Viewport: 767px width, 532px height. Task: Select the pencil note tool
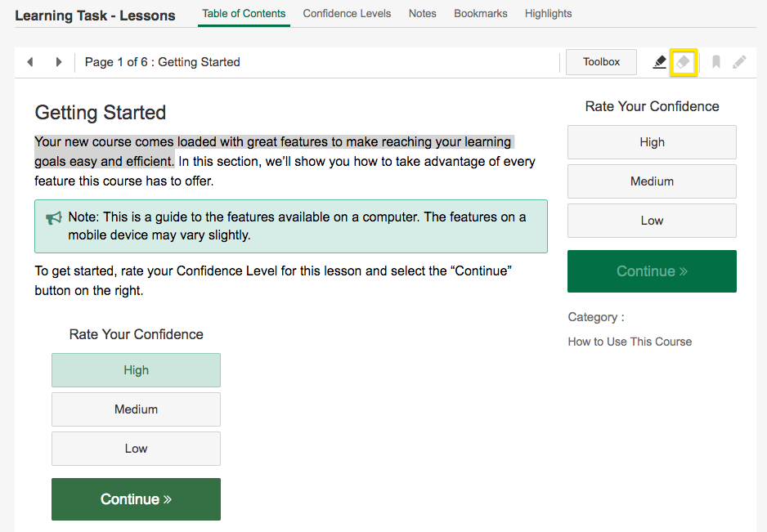pyautogui.click(x=739, y=61)
